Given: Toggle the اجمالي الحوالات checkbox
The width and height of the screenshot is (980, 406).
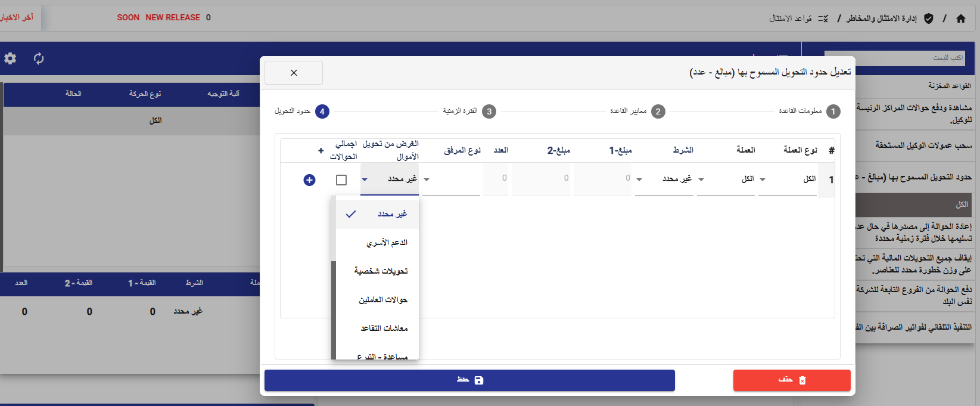Looking at the screenshot, I should coord(341,180).
